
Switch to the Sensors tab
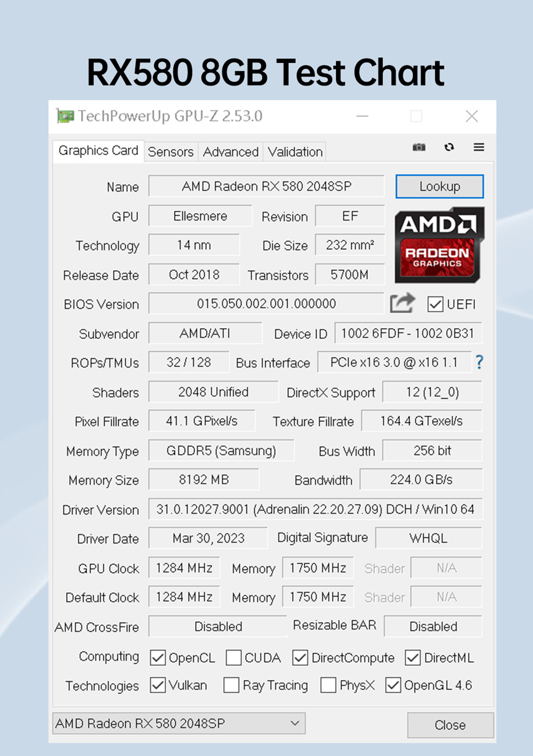[171, 152]
